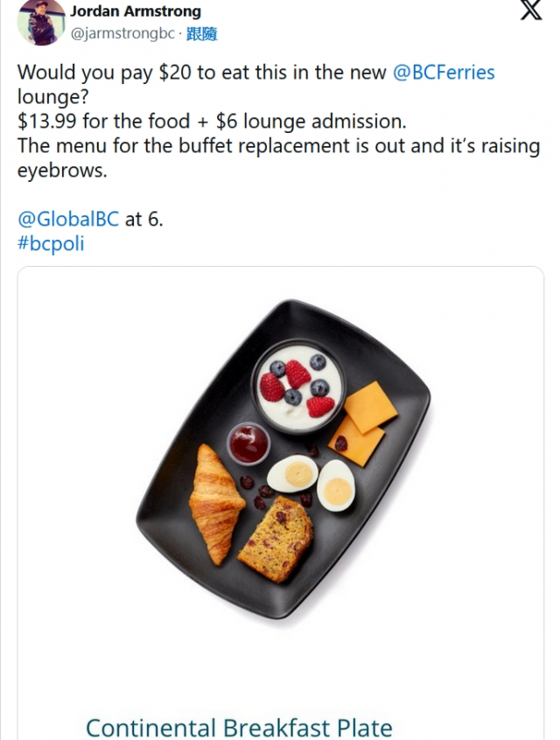Click the right boiled egg half
Image resolution: width=560 pixels, height=740 pixels.
[336, 485]
